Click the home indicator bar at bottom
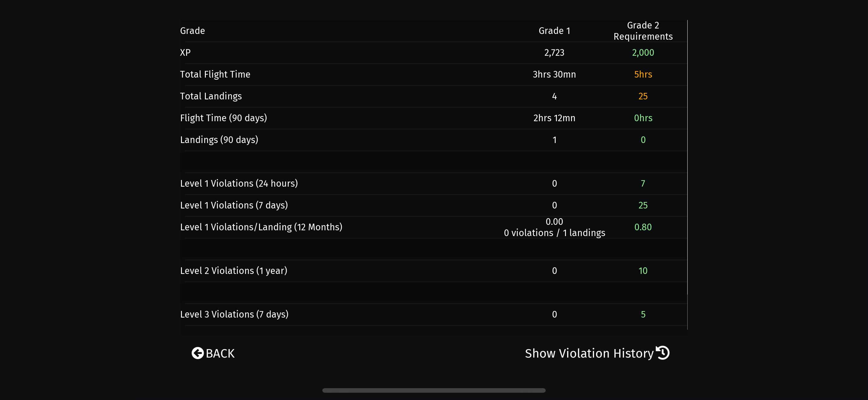 tap(434, 390)
